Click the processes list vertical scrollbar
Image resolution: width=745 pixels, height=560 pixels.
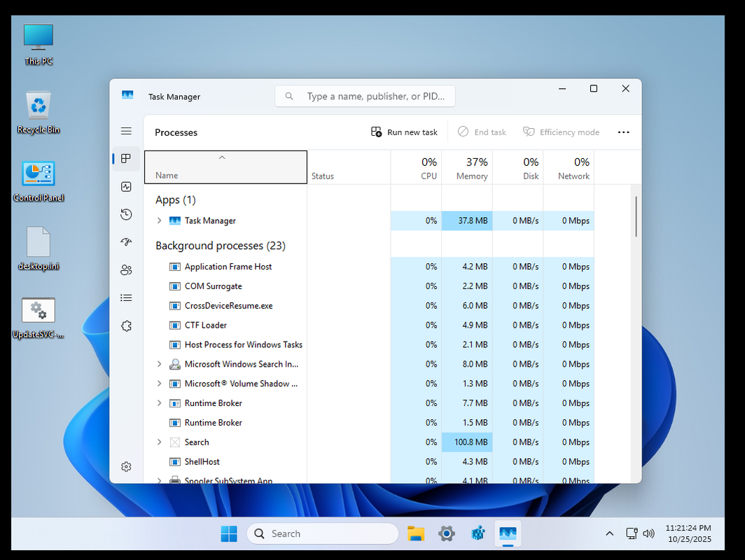(x=636, y=216)
